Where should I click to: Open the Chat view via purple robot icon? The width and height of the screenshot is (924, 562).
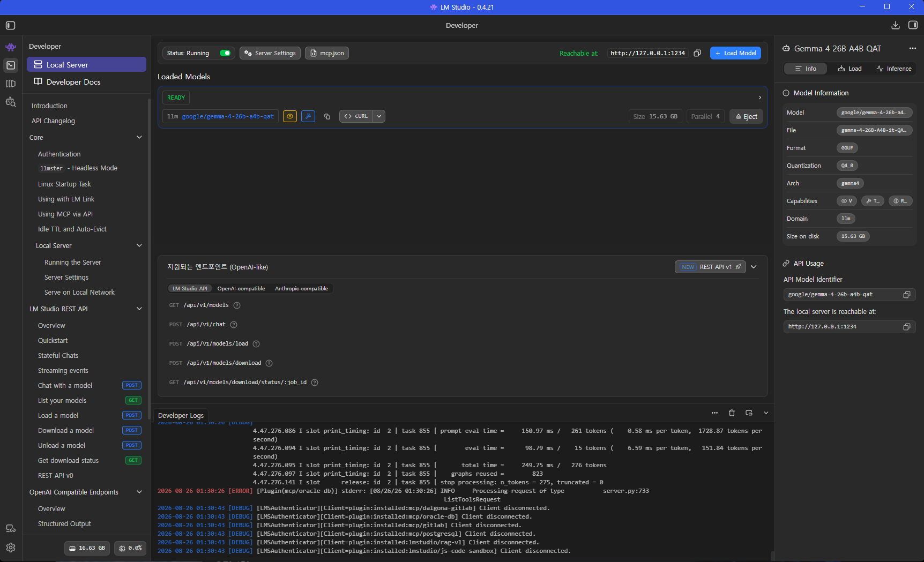tap(11, 47)
